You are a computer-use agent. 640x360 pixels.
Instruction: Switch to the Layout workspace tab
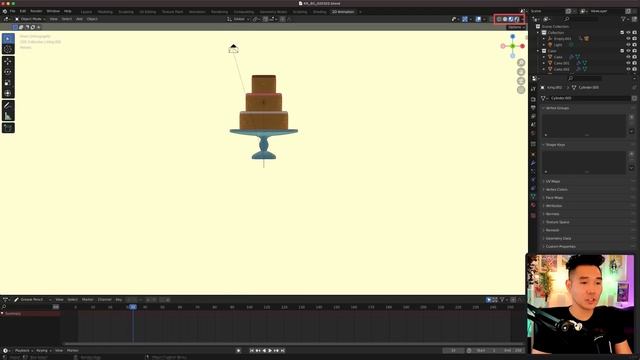click(x=86, y=12)
